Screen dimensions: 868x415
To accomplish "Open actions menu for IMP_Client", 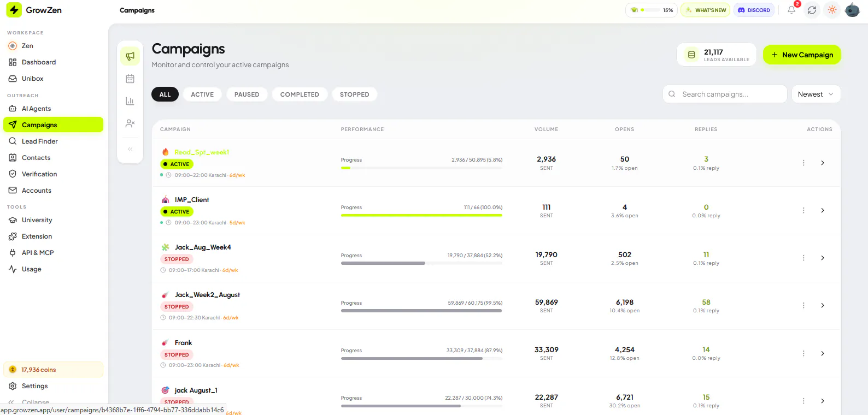I will click(x=804, y=210).
